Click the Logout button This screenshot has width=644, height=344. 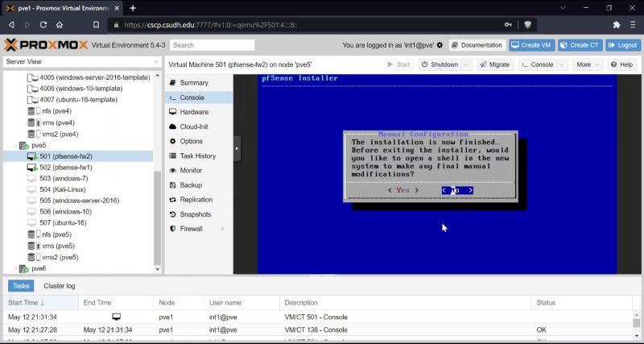point(623,45)
